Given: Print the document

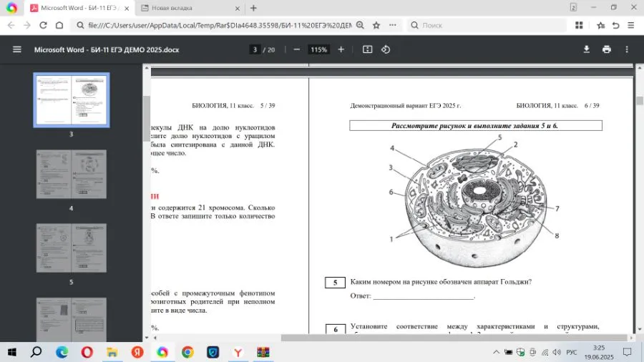Looking at the screenshot, I should [607, 49].
